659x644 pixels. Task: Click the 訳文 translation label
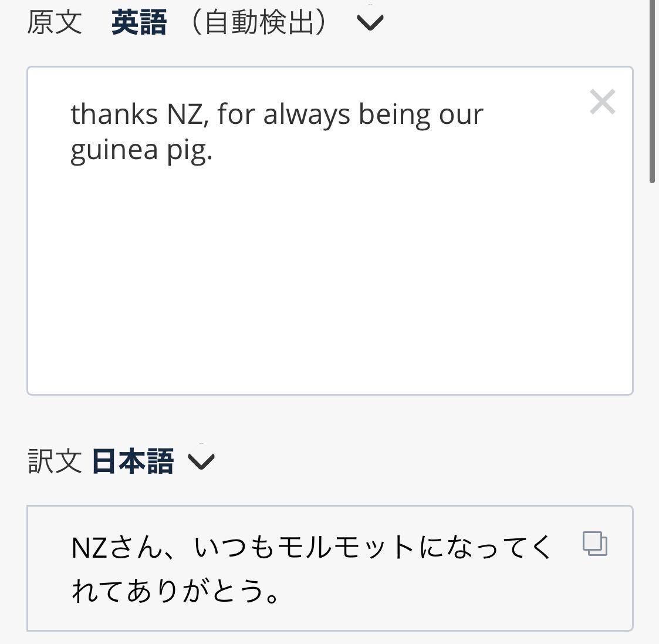(x=55, y=461)
